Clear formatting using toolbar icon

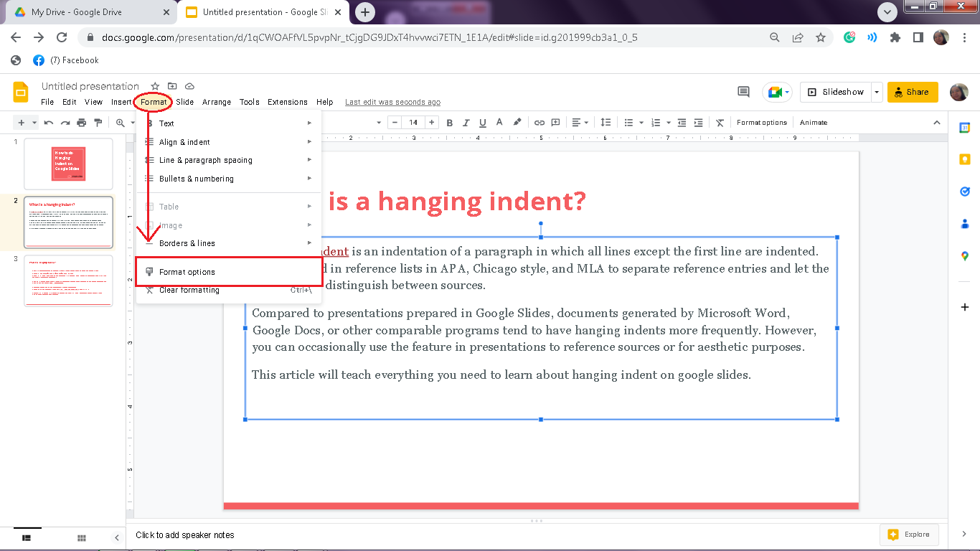pos(720,123)
